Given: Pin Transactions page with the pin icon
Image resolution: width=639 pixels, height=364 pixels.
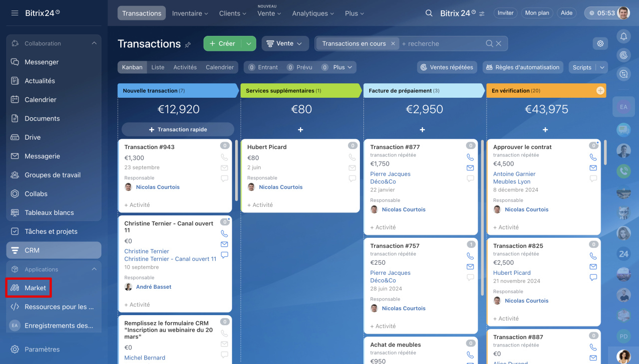Looking at the screenshot, I should click(x=188, y=44).
